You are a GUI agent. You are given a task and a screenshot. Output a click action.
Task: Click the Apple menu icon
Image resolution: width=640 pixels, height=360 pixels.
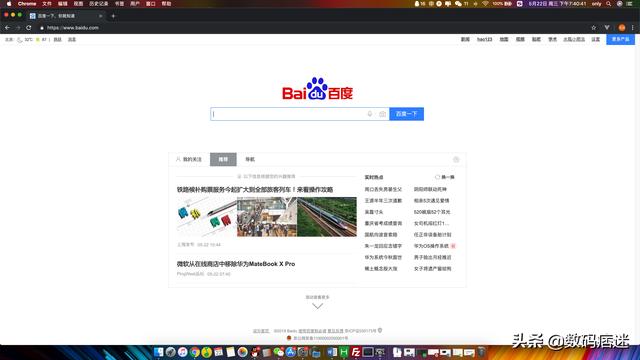(x=9, y=4)
